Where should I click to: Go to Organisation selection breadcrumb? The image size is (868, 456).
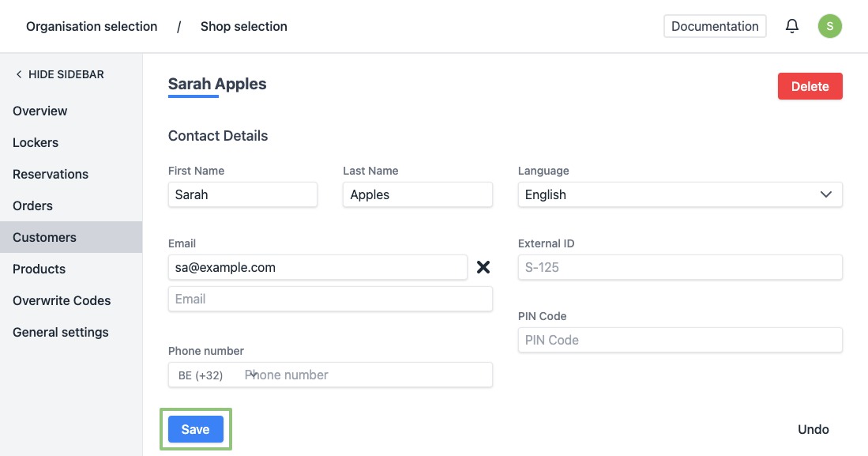pyautogui.click(x=92, y=26)
